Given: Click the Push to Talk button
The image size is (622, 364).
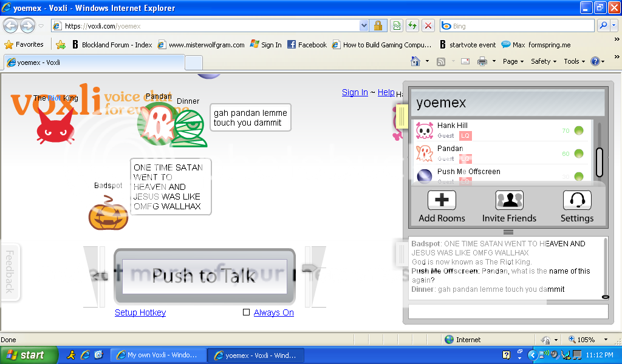Looking at the screenshot, I should [x=204, y=276].
